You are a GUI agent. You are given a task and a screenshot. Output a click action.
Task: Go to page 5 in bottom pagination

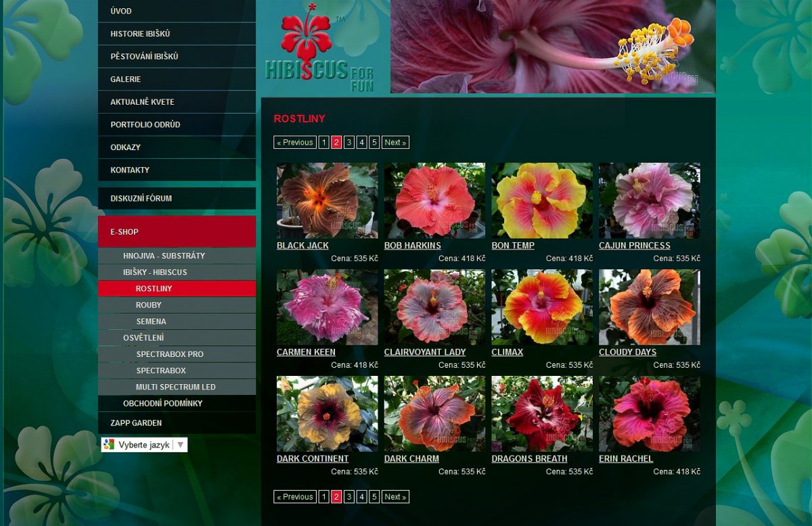point(374,497)
